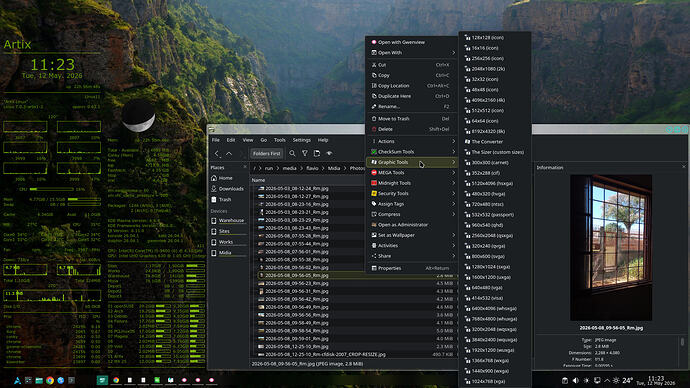Open Downloads in Places panel
This screenshot has height=388, width=690.
pyautogui.click(x=228, y=189)
